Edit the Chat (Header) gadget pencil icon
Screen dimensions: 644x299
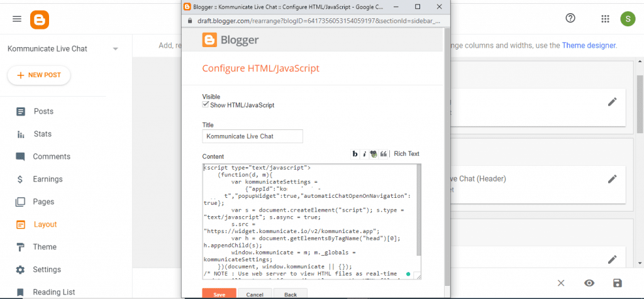(x=613, y=179)
